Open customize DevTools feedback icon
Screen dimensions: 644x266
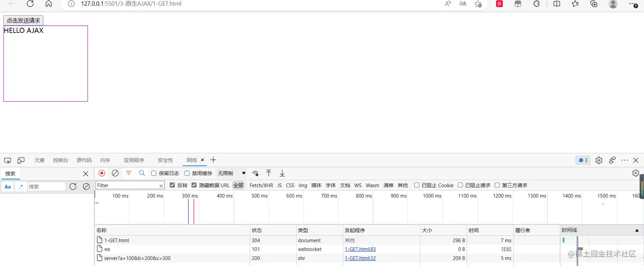[x=612, y=160]
